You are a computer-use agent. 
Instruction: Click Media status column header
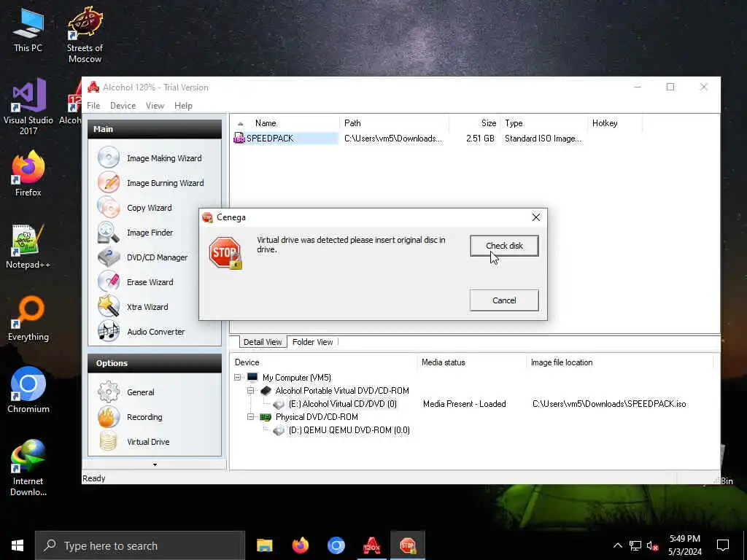click(472, 362)
